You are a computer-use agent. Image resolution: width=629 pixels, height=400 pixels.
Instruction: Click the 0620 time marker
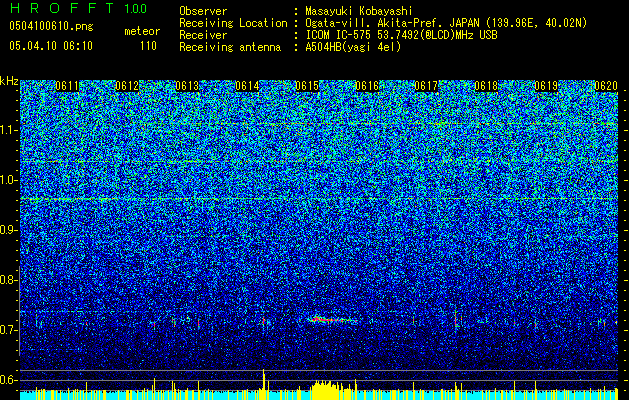click(606, 86)
